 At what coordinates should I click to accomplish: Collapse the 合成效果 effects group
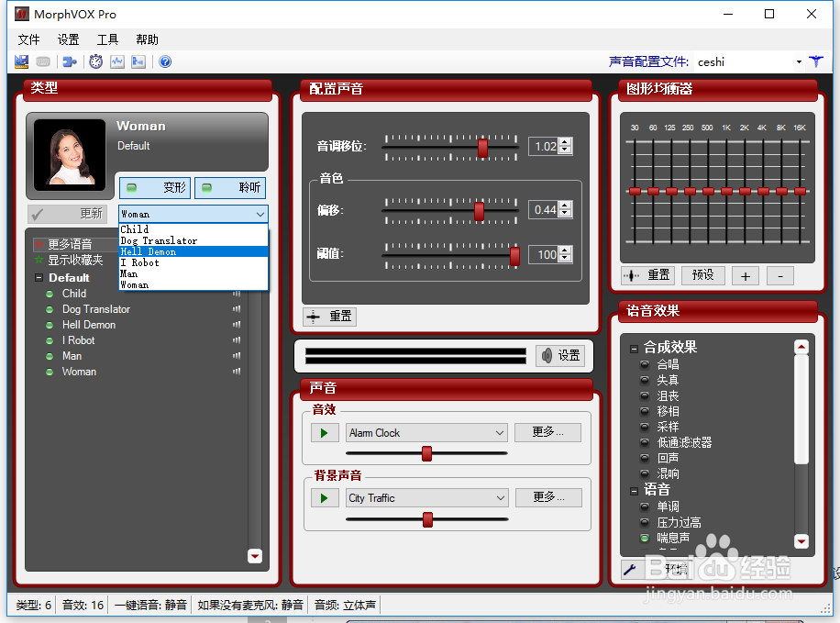pos(634,349)
